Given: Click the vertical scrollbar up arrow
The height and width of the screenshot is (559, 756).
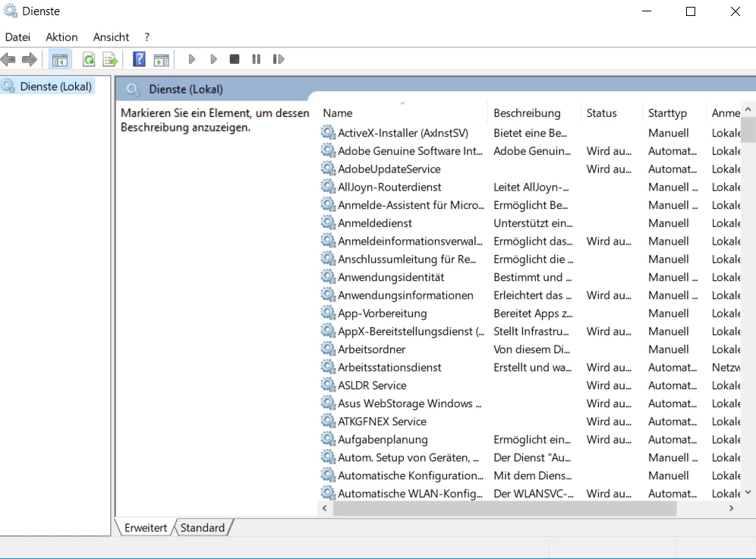Looking at the screenshot, I should pyautogui.click(x=748, y=109).
